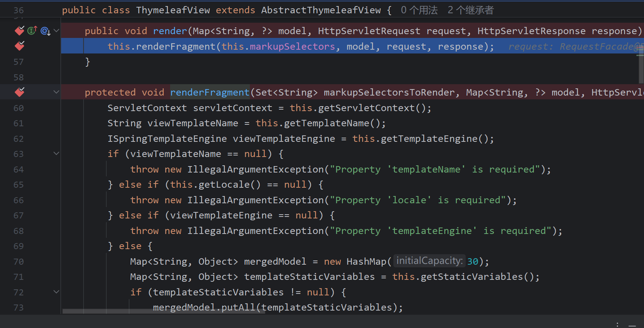The image size is (644, 328).
Task: Click the ISpringTemplateEngine type
Action: (167, 139)
